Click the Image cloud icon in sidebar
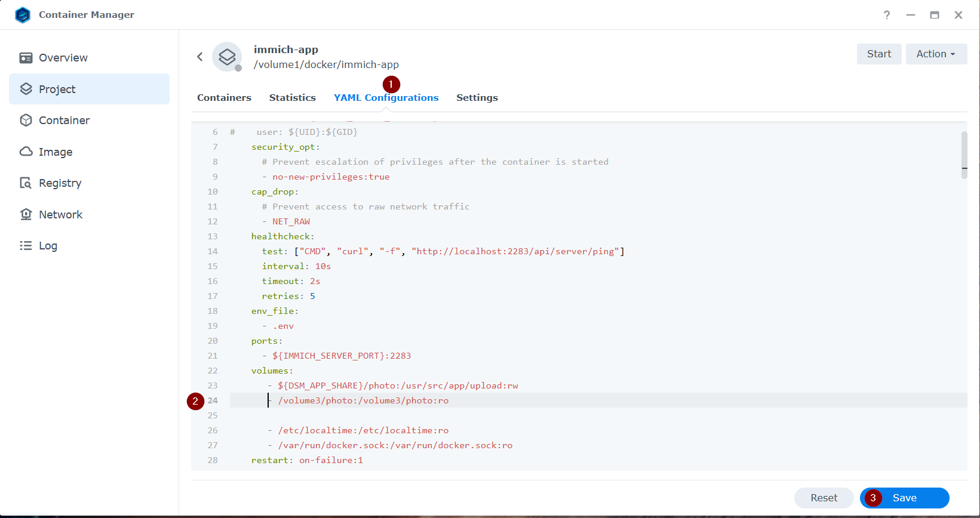This screenshot has height=518, width=980. [x=26, y=152]
